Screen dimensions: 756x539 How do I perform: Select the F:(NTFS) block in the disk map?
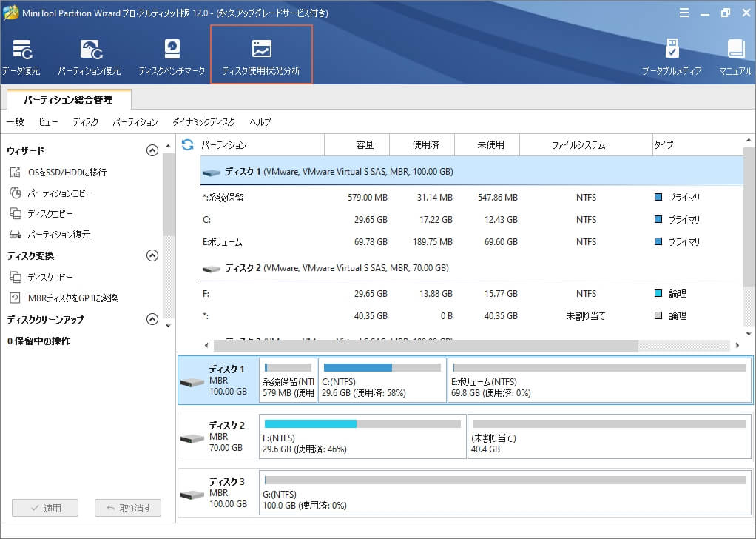click(x=362, y=436)
